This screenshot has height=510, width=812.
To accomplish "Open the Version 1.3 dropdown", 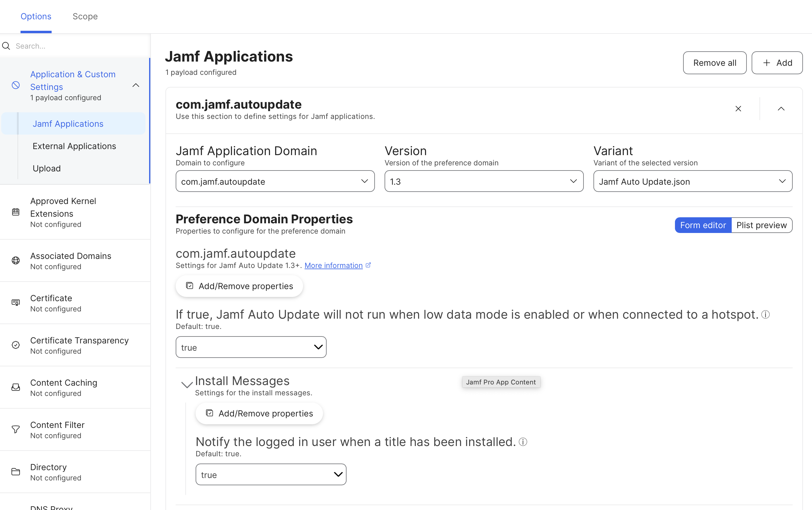I will [484, 181].
